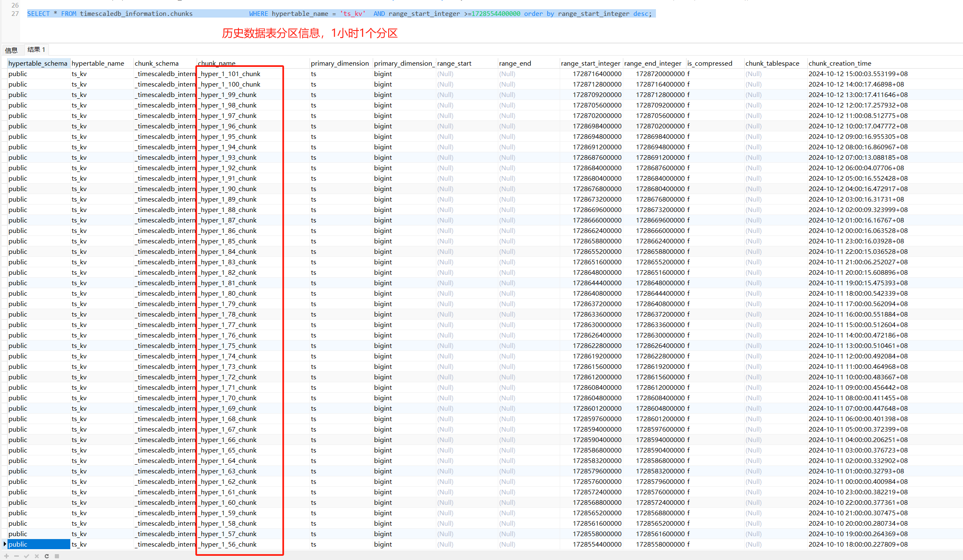Click the range_start_integer column header
963x560 pixels.
[590, 63]
